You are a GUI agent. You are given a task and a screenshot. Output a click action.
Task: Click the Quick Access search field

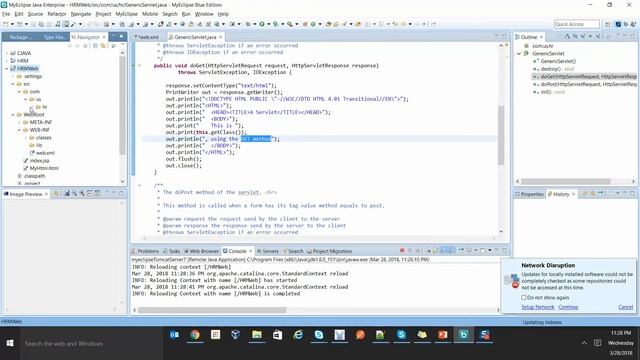tap(577, 24)
